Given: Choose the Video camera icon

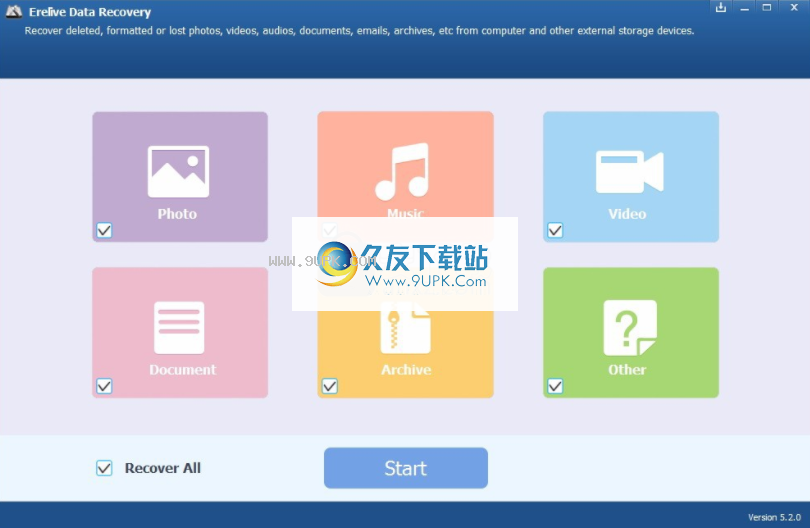Looking at the screenshot, I should 629,172.
